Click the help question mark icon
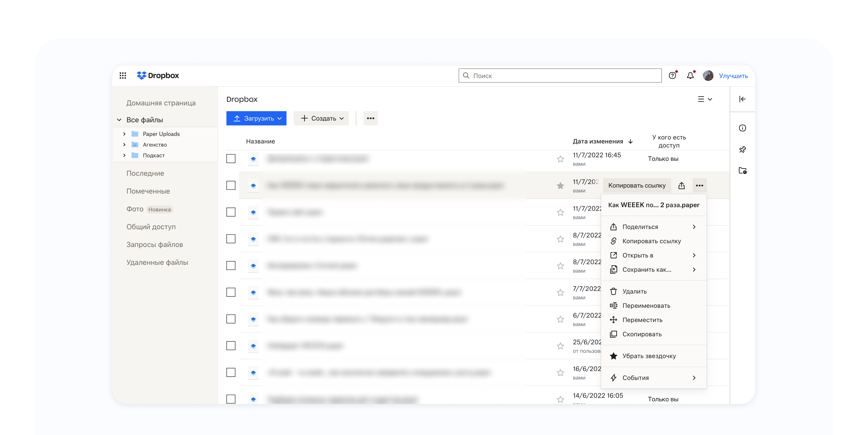This screenshot has height=435, width=868. [x=672, y=75]
